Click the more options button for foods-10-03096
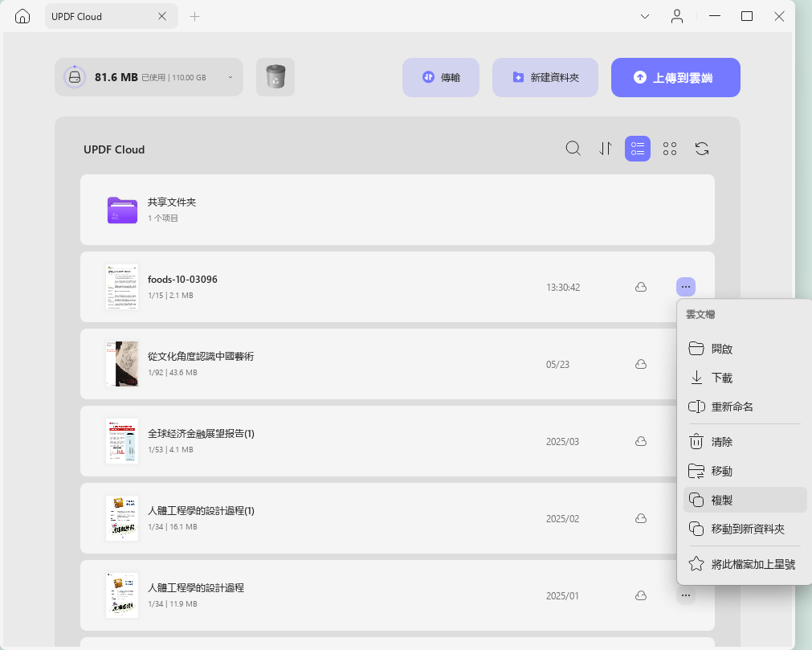The height and width of the screenshot is (650, 812). (686, 287)
